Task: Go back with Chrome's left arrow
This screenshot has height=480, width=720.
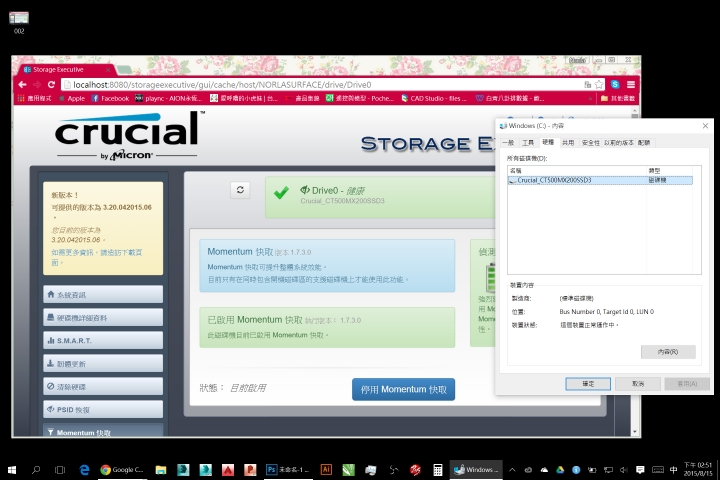Action: pyautogui.click(x=22, y=85)
